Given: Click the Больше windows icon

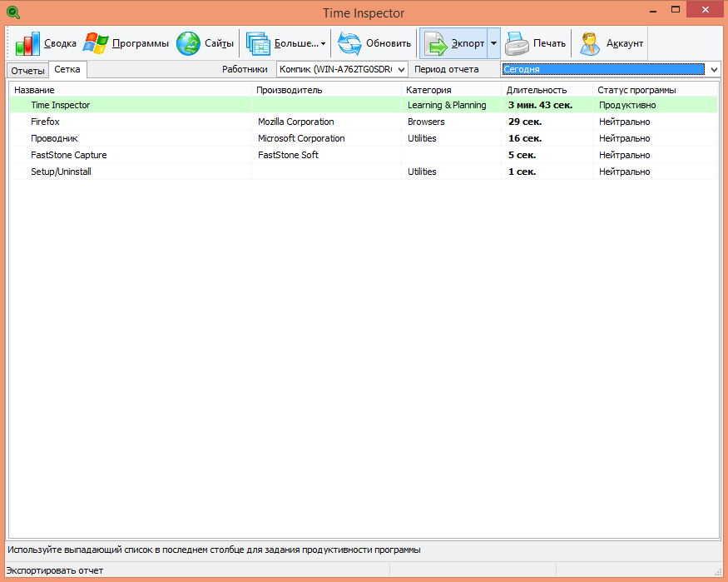Looking at the screenshot, I should (258, 43).
